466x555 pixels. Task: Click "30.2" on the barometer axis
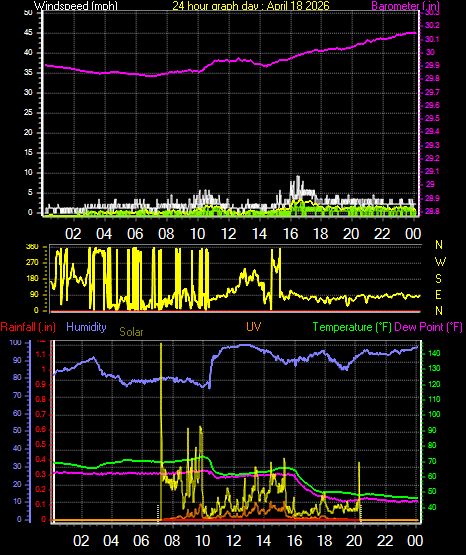coord(432,25)
